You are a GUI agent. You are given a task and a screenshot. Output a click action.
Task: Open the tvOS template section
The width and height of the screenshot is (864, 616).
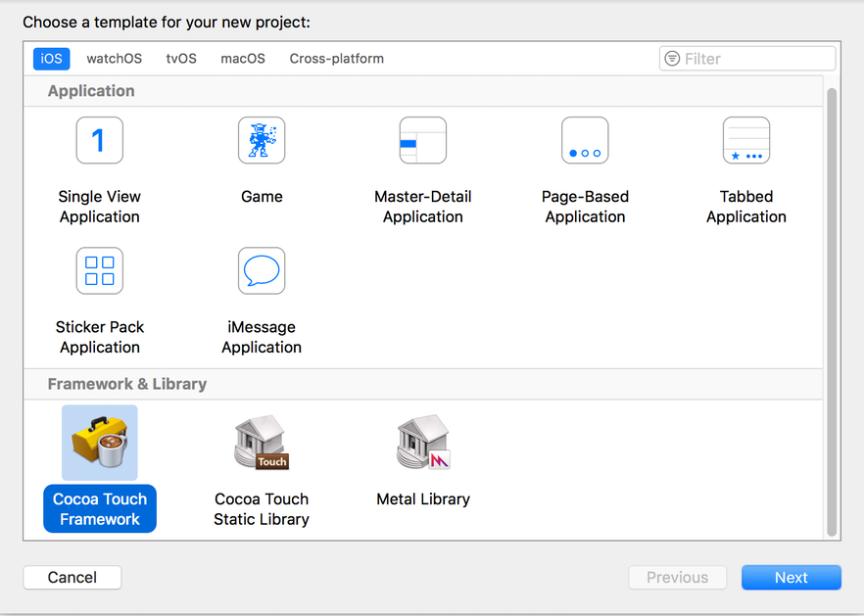click(180, 58)
